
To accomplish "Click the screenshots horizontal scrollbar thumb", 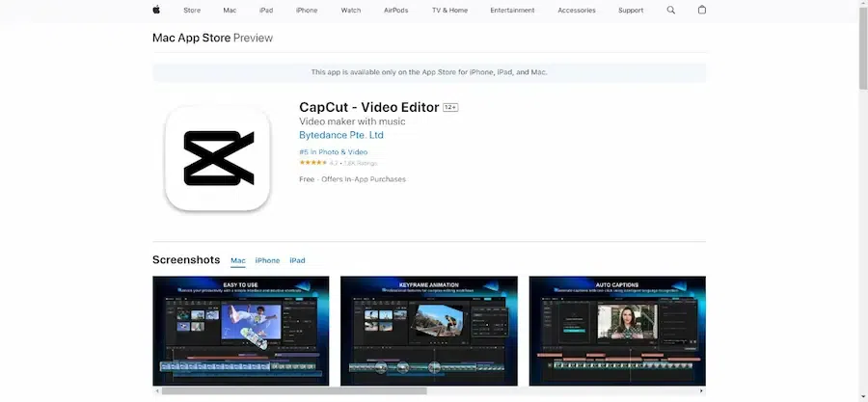I will click(x=294, y=391).
